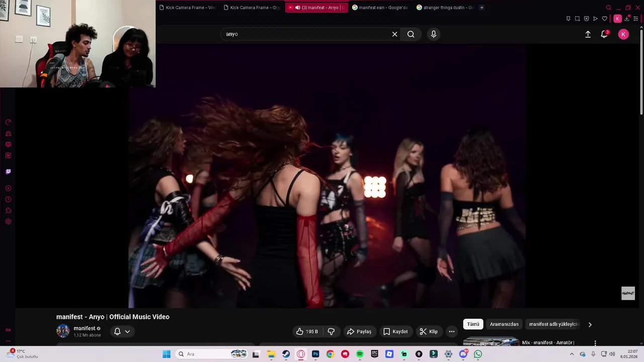Switch to manifest esin Google tab
Screen dimensions: 644x362
(380, 8)
